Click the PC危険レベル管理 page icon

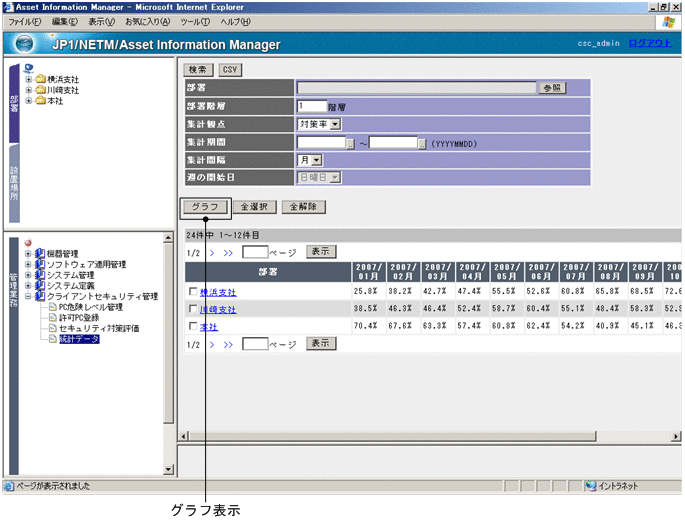coord(53,307)
